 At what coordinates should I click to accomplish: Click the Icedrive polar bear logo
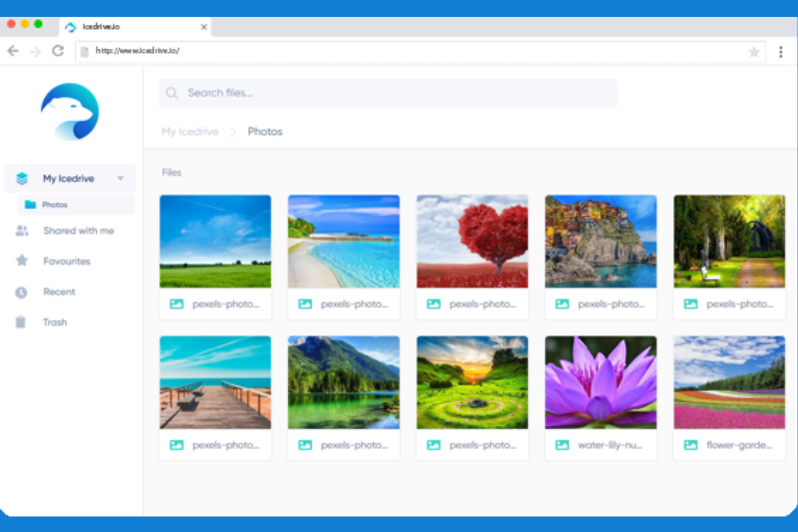[x=70, y=112]
